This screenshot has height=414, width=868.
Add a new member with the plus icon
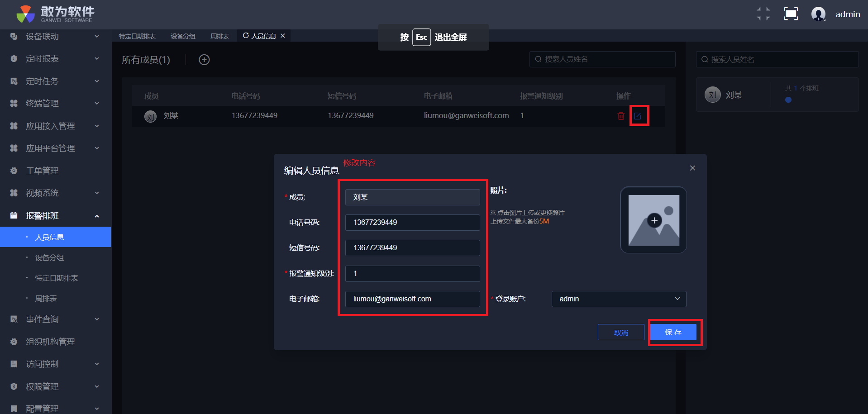tap(204, 60)
